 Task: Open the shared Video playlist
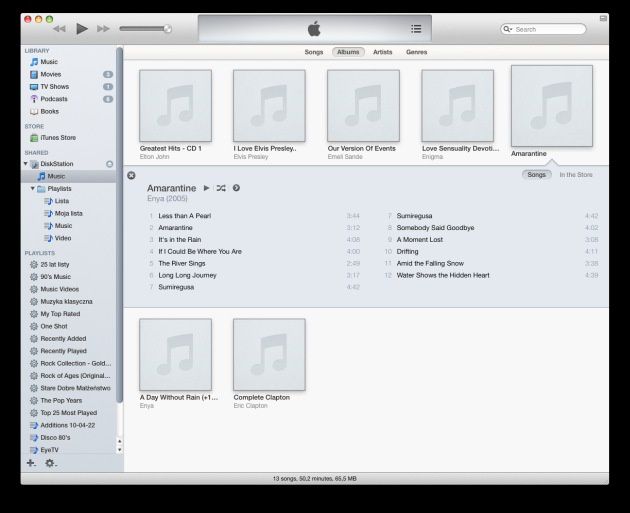pyautogui.click(x=63, y=238)
